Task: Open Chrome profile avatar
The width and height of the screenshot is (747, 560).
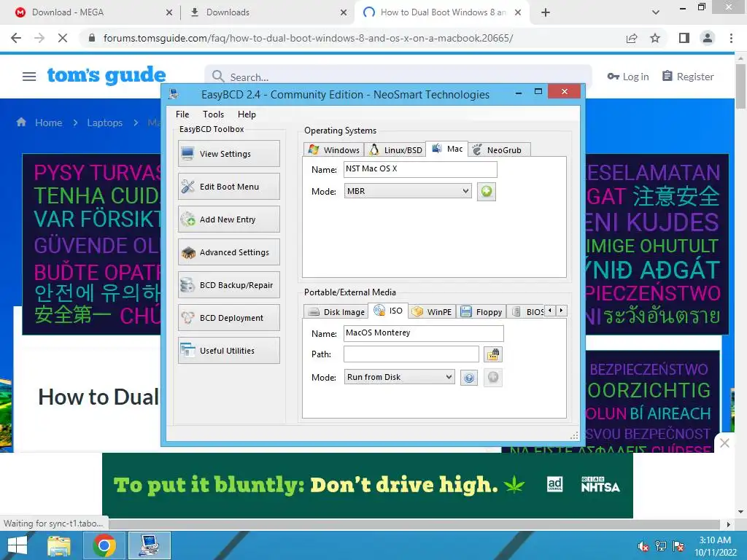Action: tap(708, 38)
